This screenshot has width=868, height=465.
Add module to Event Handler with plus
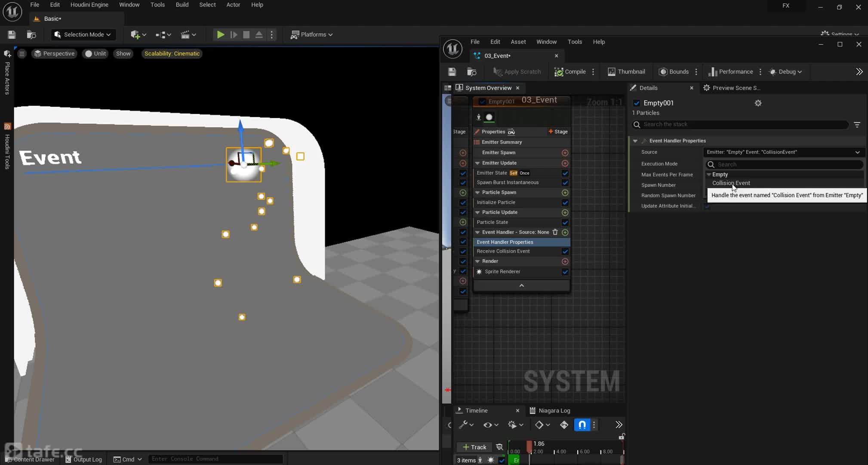565,232
